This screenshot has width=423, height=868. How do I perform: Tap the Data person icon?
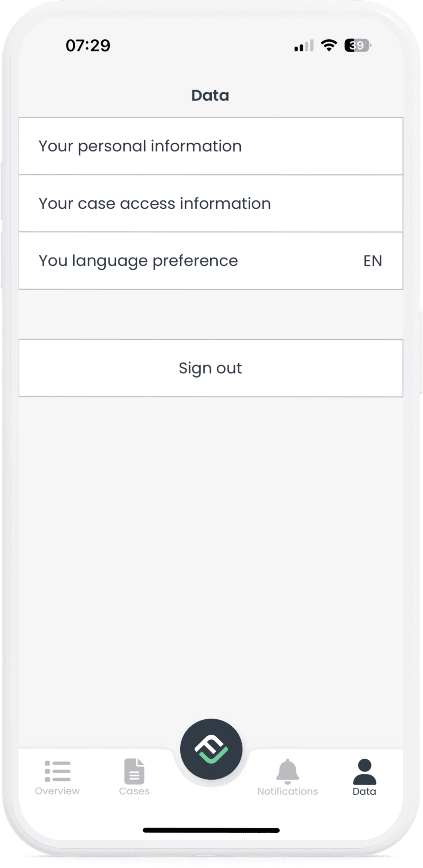364,771
